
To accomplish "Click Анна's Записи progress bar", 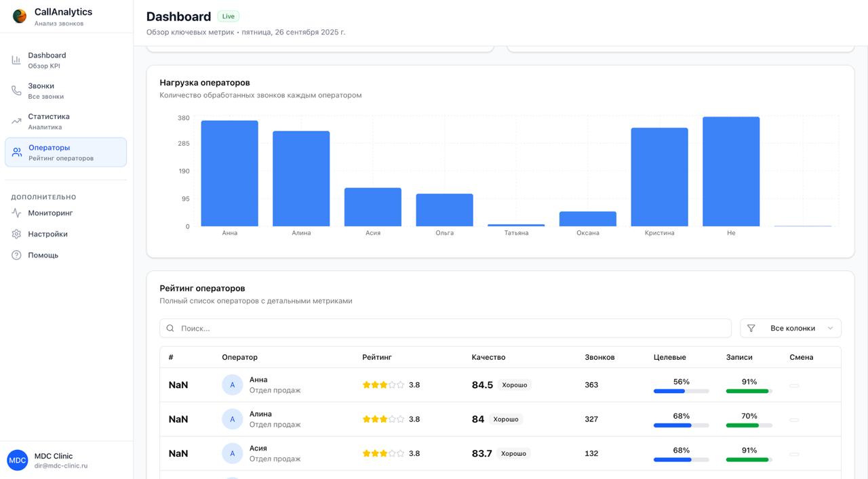I will [x=749, y=391].
